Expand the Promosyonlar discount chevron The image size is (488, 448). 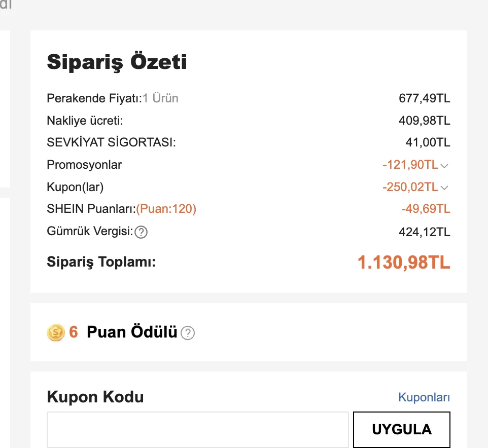pos(445,166)
